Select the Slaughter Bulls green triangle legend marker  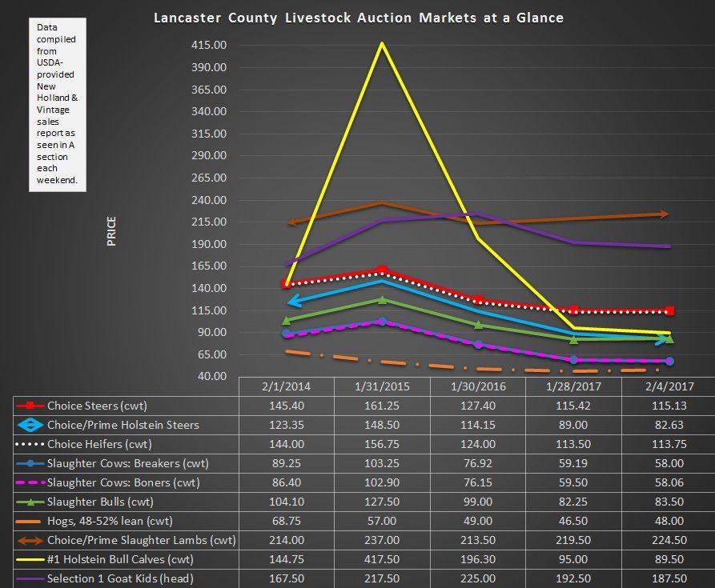pos(30,502)
